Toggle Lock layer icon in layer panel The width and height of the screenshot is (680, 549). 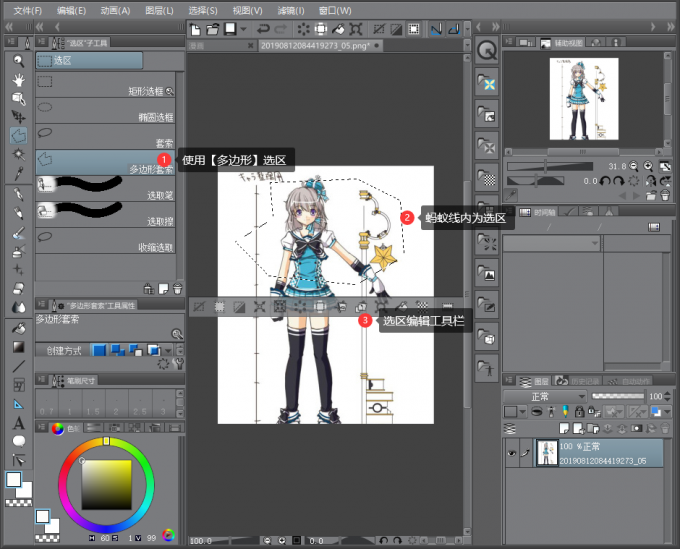(x=579, y=411)
